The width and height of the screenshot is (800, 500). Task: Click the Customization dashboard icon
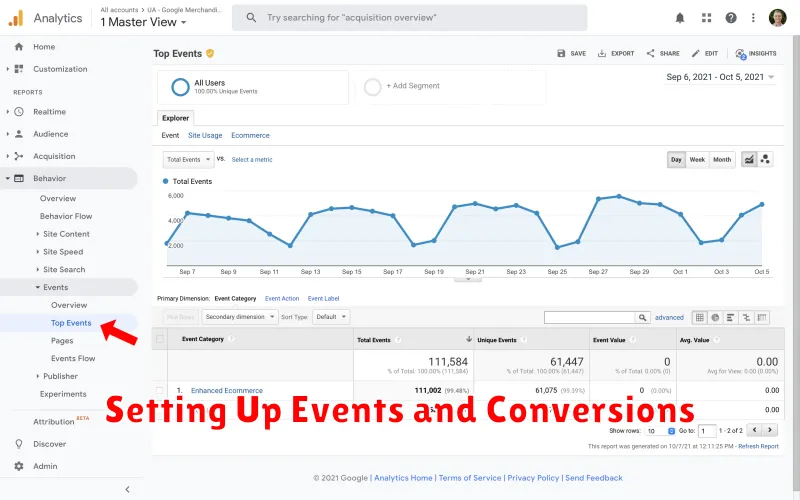click(19, 69)
